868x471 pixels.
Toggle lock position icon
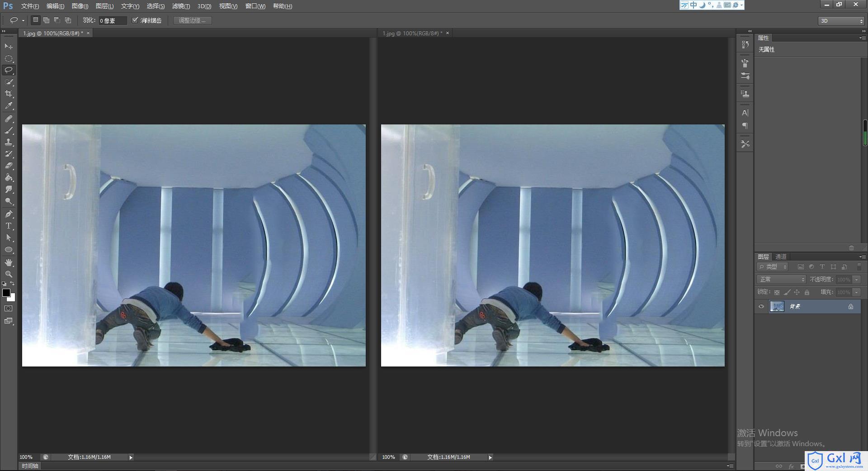(x=797, y=292)
